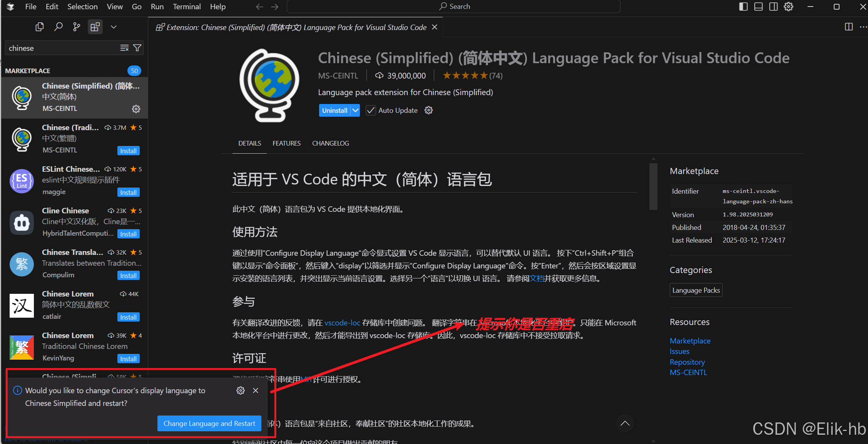Open the editor More Actions ellipsis
This screenshot has width=868, height=444.
coord(863,27)
